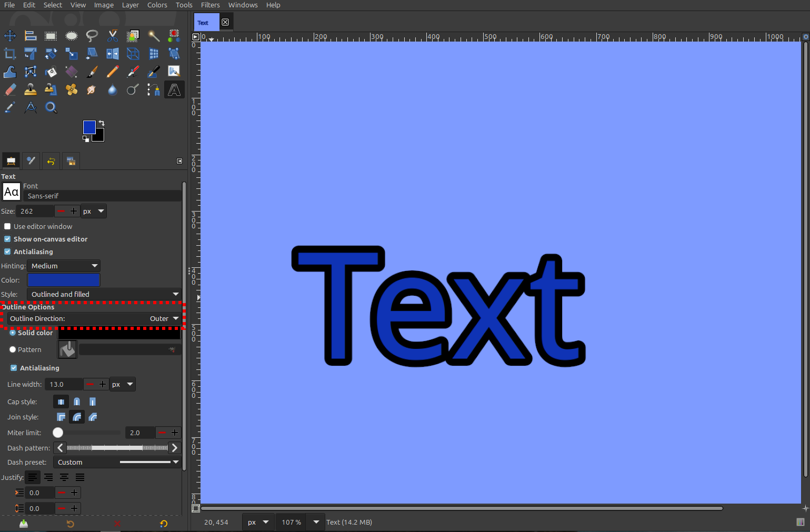Disable Antialiasing for the text
This screenshot has width=810, height=532.
coord(7,252)
